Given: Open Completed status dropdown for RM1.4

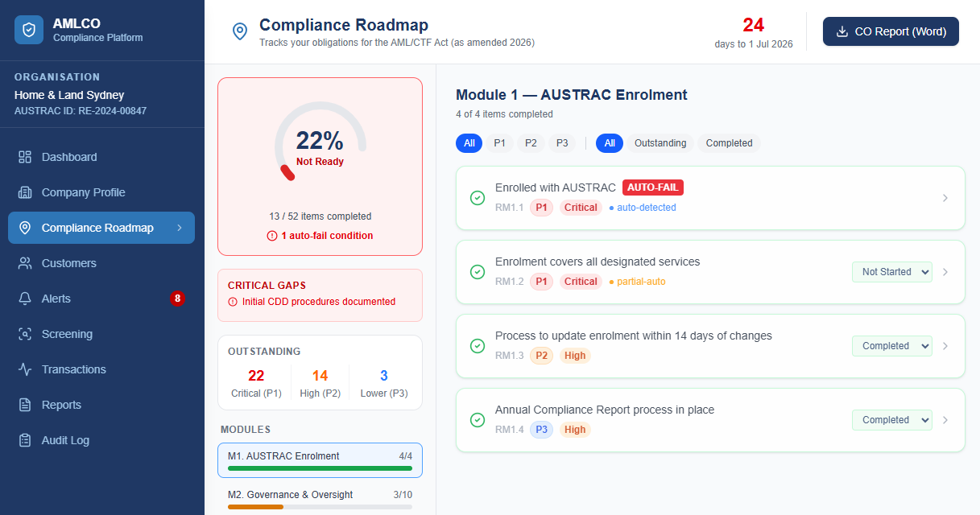Looking at the screenshot, I should tap(891, 420).
